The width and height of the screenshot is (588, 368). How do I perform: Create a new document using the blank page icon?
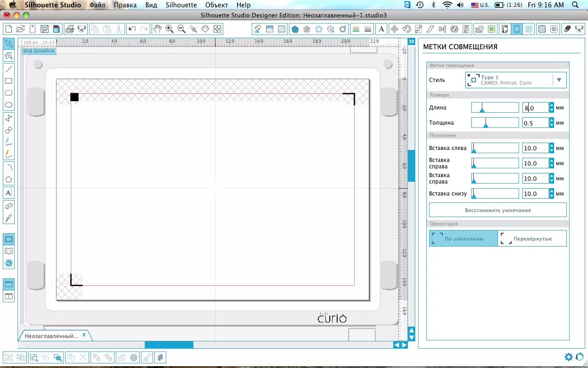pos(9,29)
